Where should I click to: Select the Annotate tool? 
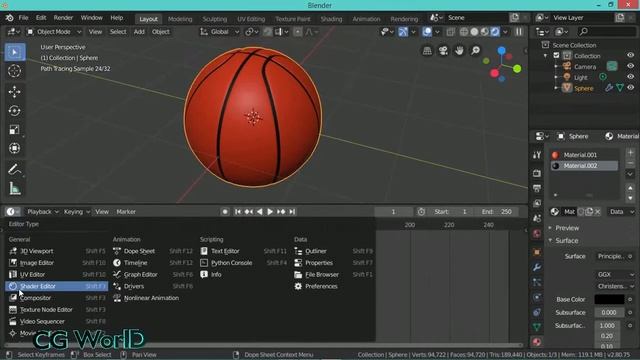15,169
